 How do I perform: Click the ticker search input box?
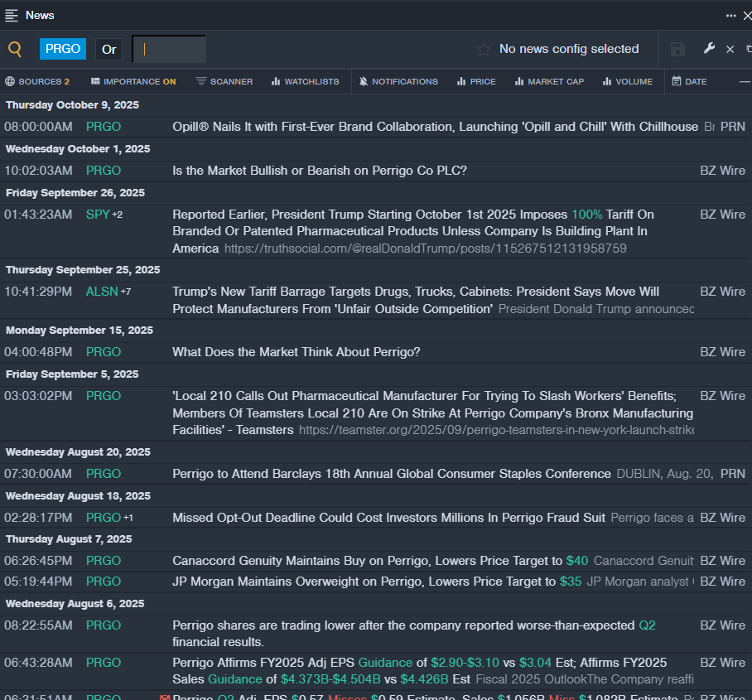[x=170, y=50]
